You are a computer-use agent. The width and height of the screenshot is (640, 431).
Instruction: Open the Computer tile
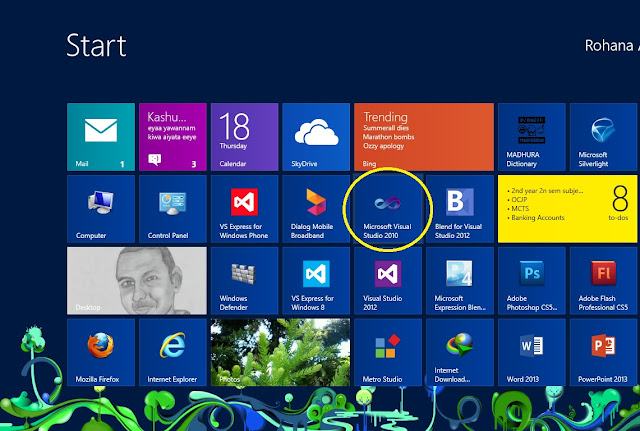[x=101, y=209]
